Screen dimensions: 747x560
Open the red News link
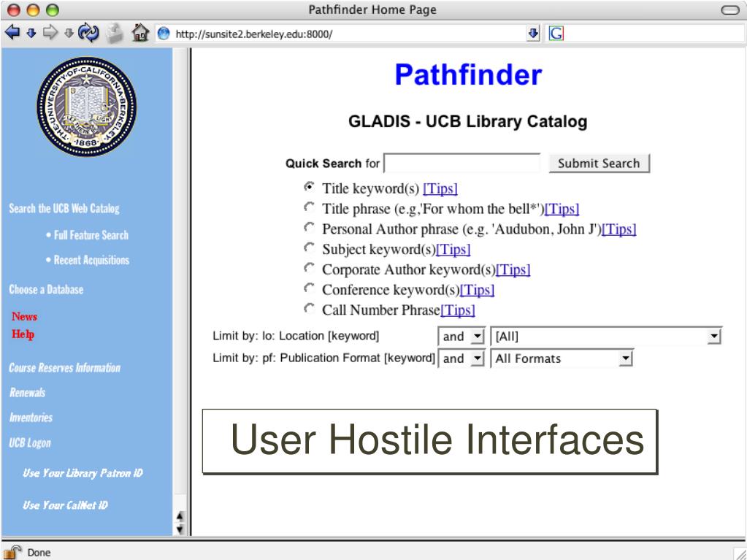pyautogui.click(x=24, y=317)
